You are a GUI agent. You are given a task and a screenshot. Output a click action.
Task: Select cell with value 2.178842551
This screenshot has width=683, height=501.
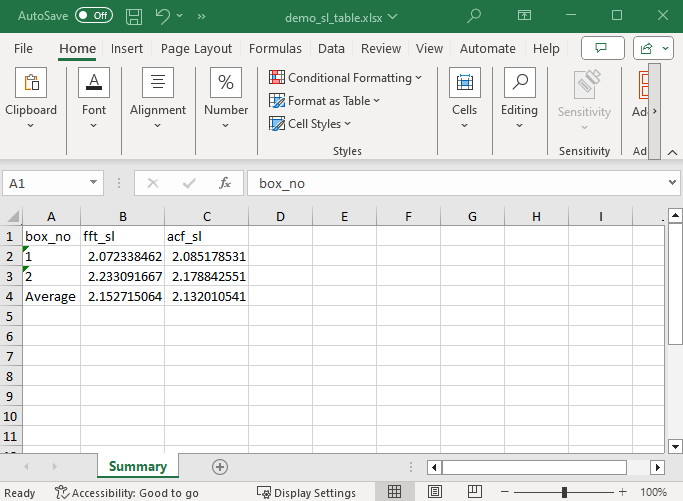(206, 276)
